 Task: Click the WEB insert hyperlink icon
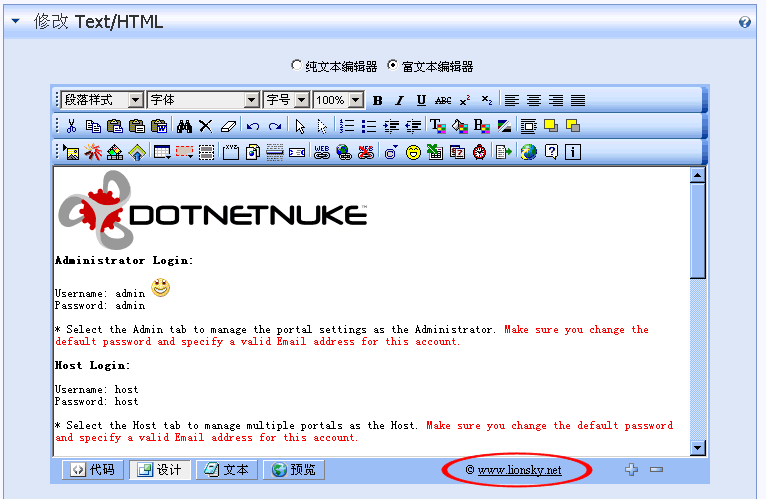pos(321,152)
